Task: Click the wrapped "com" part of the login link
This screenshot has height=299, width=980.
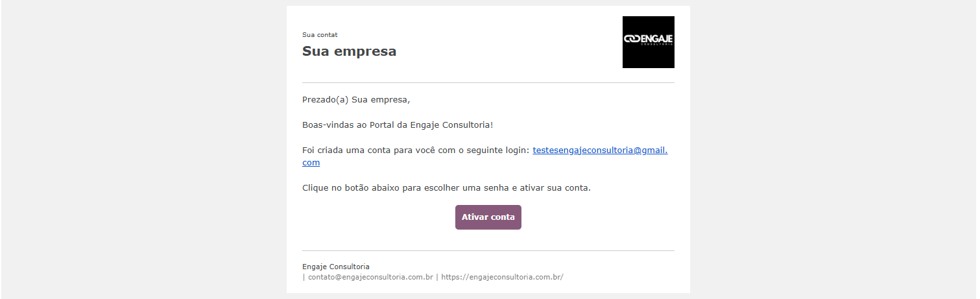Action: (311, 163)
